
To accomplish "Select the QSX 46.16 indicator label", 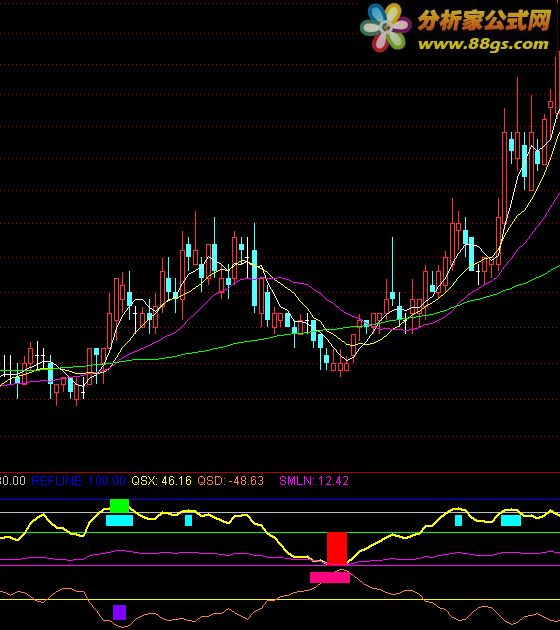I will pos(161,481).
